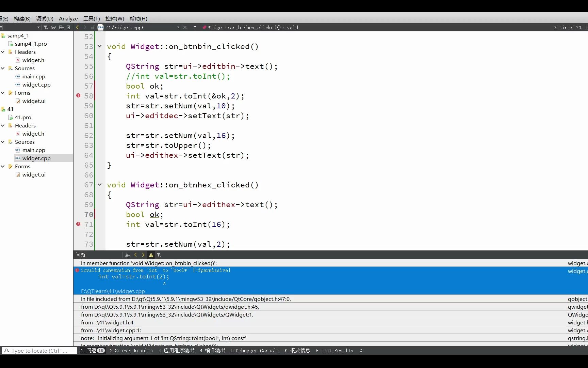
Task: Open the 41/widget.cpp open-documents dropdown
Action: click(x=178, y=27)
